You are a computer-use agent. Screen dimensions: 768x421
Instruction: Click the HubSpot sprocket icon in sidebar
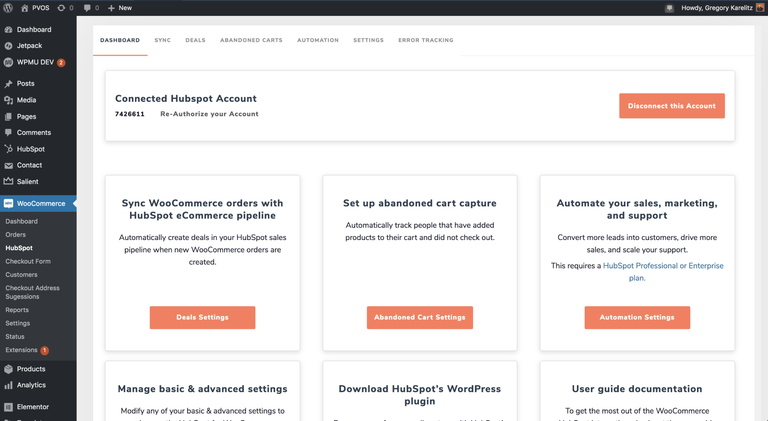coord(8,149)
